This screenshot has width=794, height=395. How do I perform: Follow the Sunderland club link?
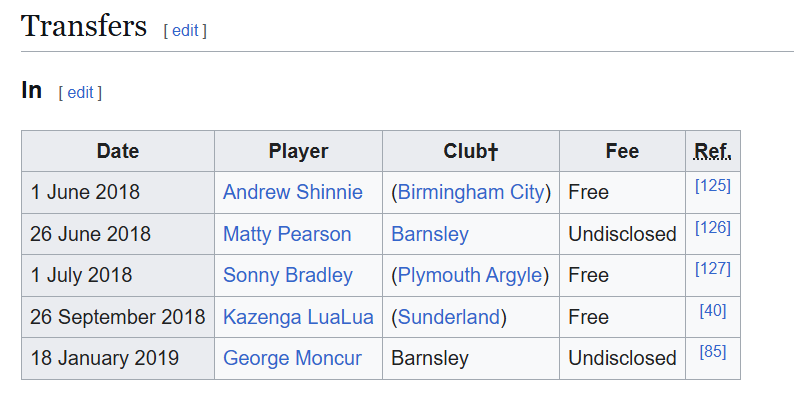click(449, 317)
